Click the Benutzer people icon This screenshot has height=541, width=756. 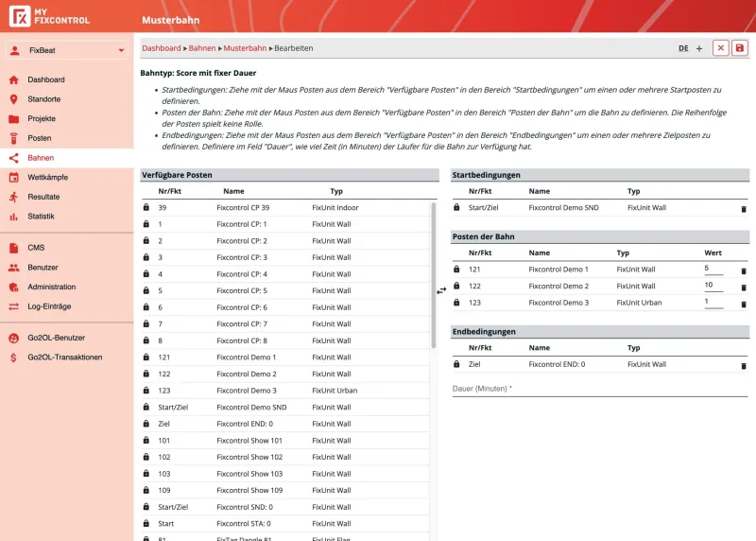pyautogui.click(x=13, y=268)
